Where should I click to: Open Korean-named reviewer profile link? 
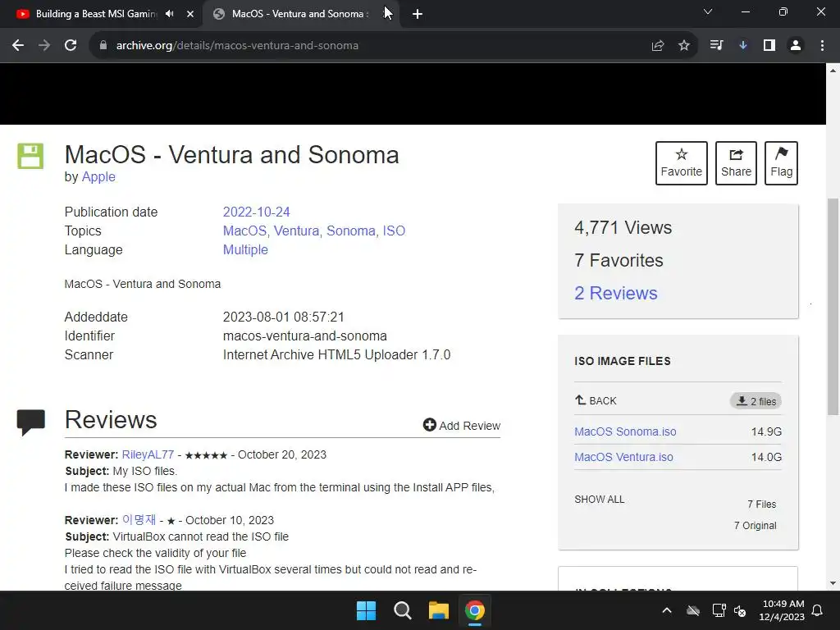click(x=139, y=519)
